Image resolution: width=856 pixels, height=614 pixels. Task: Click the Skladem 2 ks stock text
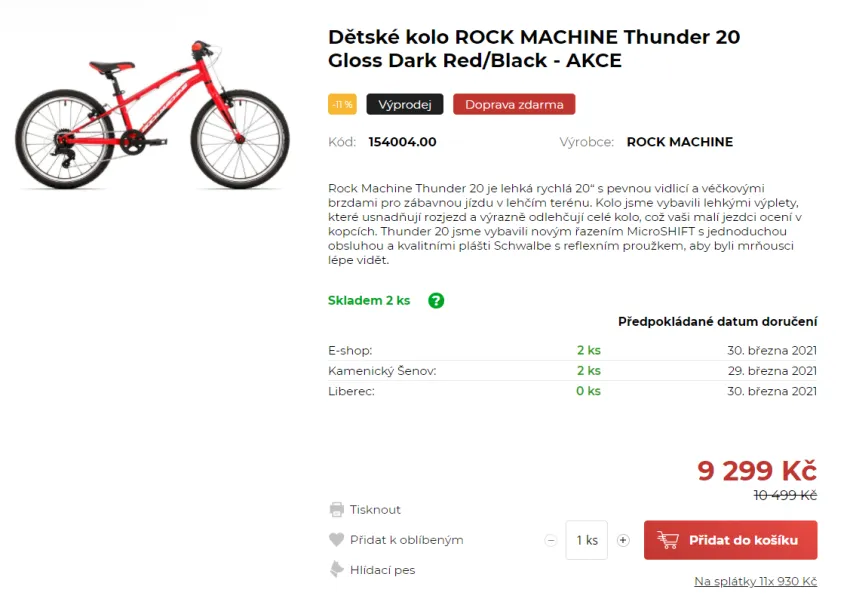coord(369,301)
